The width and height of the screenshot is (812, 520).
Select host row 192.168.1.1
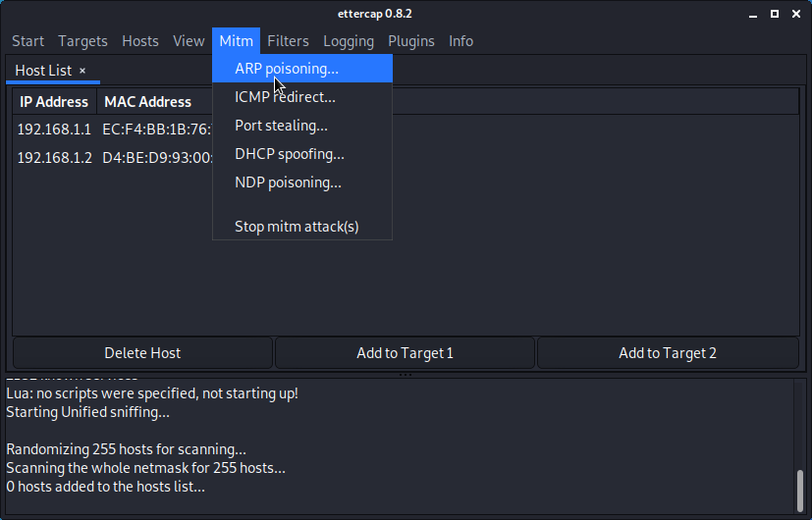[x=406, y=129]
